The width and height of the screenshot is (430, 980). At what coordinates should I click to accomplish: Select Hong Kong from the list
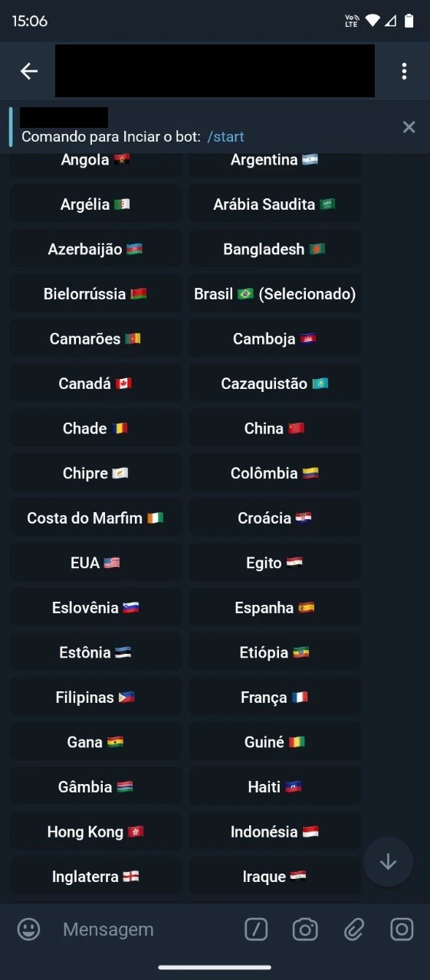pyautogui.click(x=96, y=831)
